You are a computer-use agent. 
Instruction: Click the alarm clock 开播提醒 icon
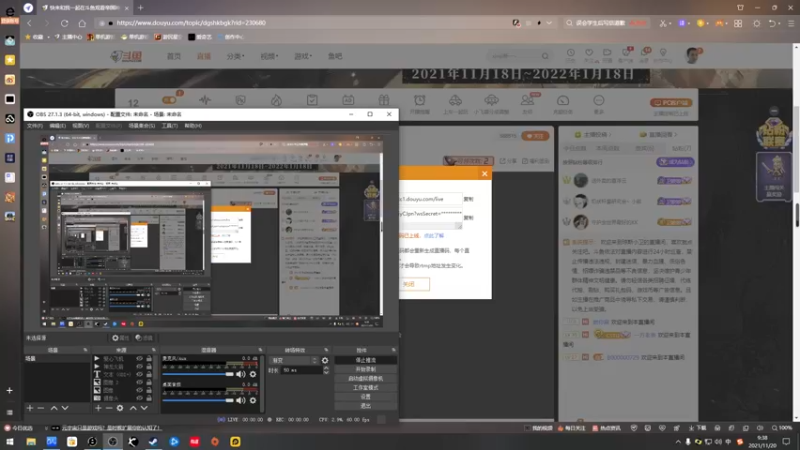click(x=419, y=103)
